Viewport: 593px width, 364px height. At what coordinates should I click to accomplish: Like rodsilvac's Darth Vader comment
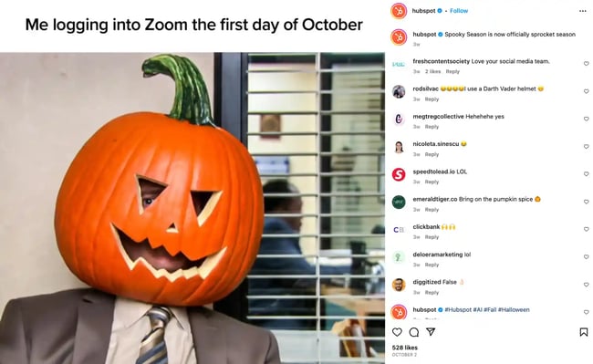pyautogui.click(x=586, y=91)
